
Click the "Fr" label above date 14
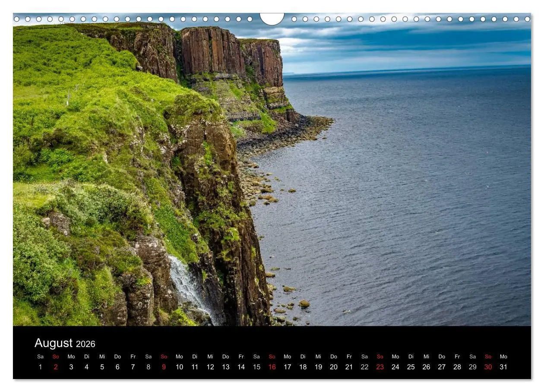coord(241,357)
